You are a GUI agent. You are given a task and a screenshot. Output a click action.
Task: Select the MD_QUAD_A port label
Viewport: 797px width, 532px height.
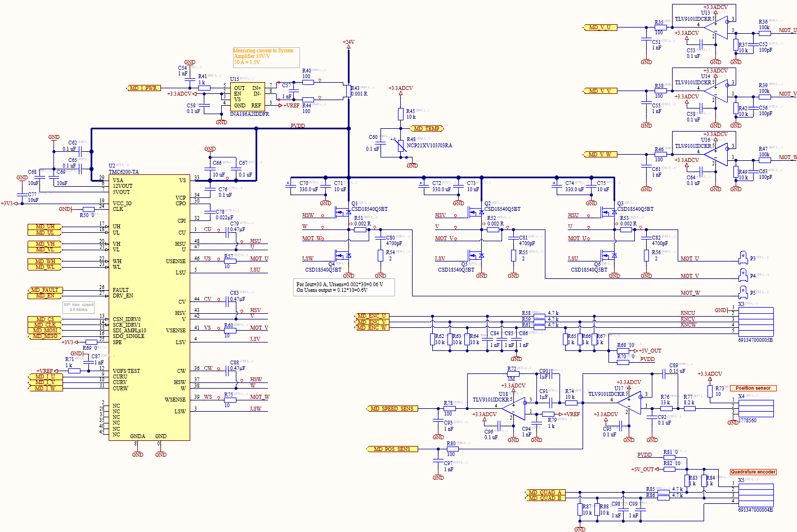pos(544,493)
